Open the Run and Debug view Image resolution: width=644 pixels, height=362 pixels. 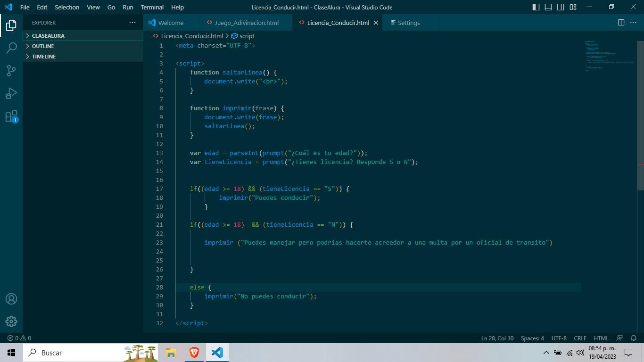11,93
